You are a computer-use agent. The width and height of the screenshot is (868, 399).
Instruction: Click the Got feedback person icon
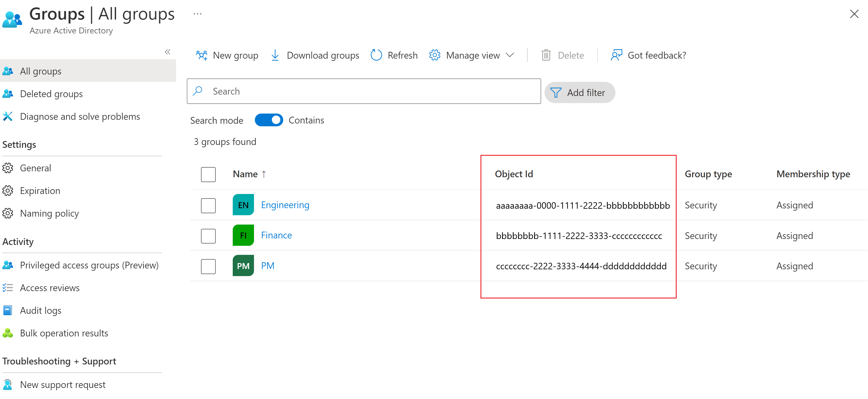(x=616, y=55)
